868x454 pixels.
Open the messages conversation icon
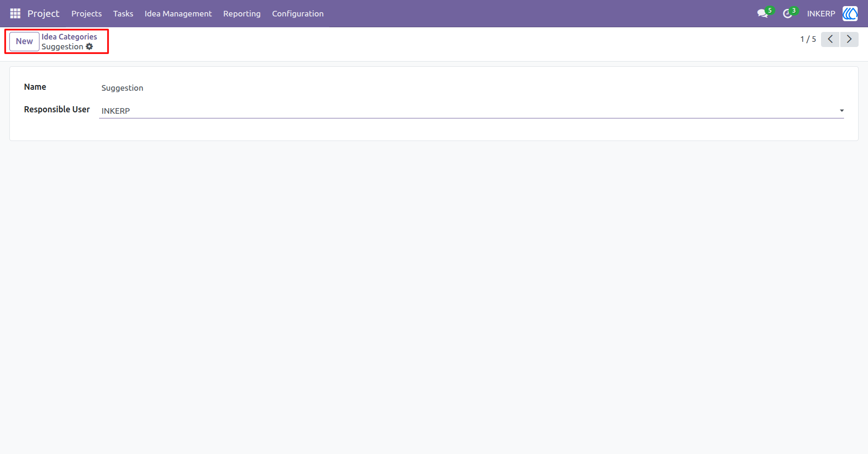(762, 14)
